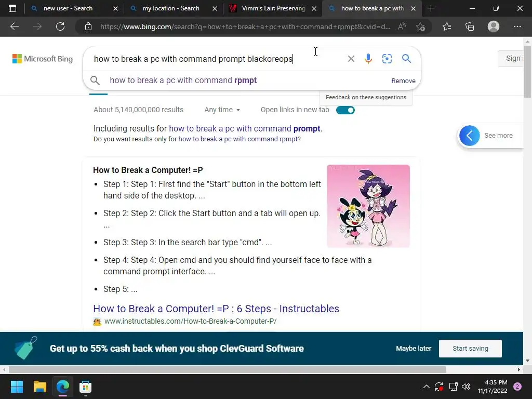Image resolution: width=532 pixels, height=399 pixels.
Task: Click the blue See more arrow circle
Action: coord(470,136)
